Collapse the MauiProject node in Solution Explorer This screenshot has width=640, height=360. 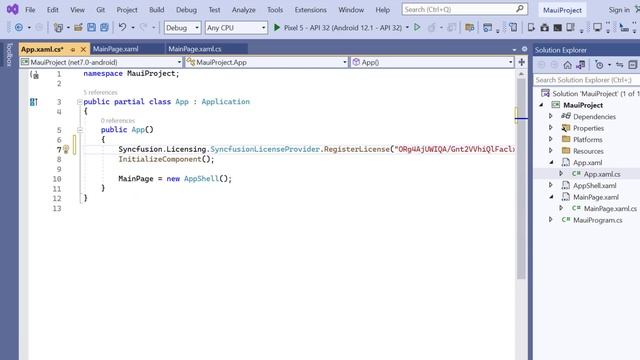[541, 105]
